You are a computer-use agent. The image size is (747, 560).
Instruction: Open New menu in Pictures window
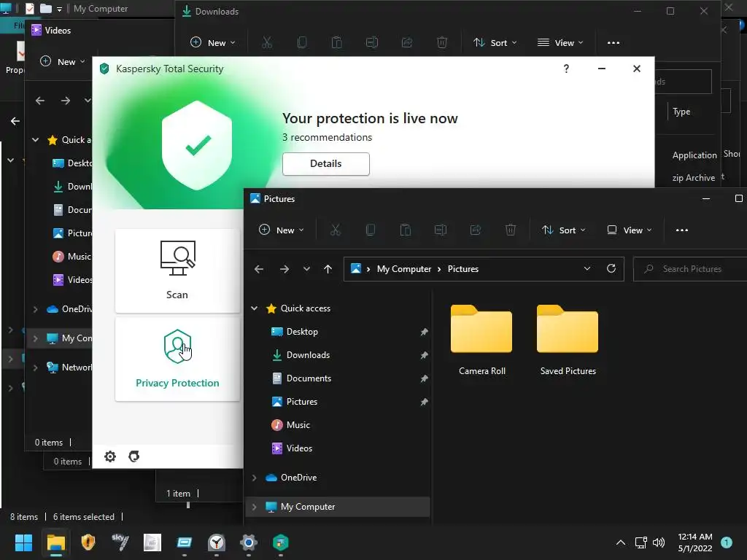point(281,230)
